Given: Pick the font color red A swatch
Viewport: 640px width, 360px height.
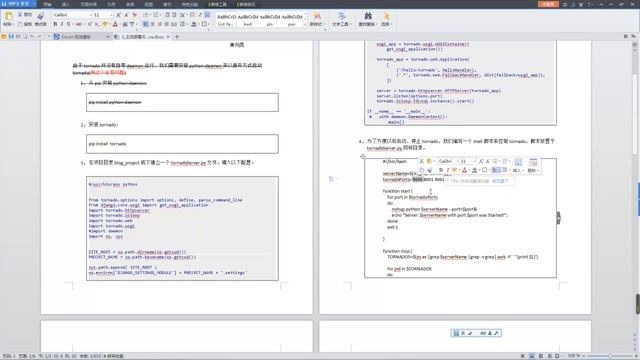Looking at the screenshot, I should [x=115, y=24].
